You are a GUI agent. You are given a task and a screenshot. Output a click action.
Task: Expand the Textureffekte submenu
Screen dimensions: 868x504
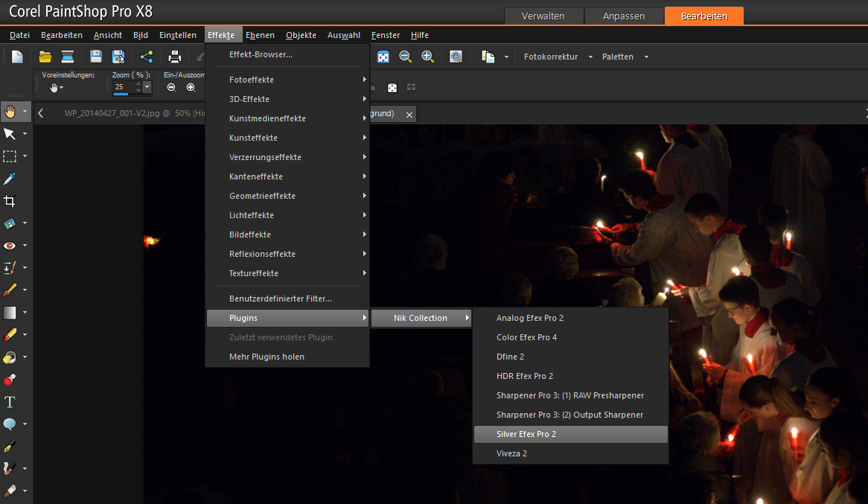[x=288, y=274]
